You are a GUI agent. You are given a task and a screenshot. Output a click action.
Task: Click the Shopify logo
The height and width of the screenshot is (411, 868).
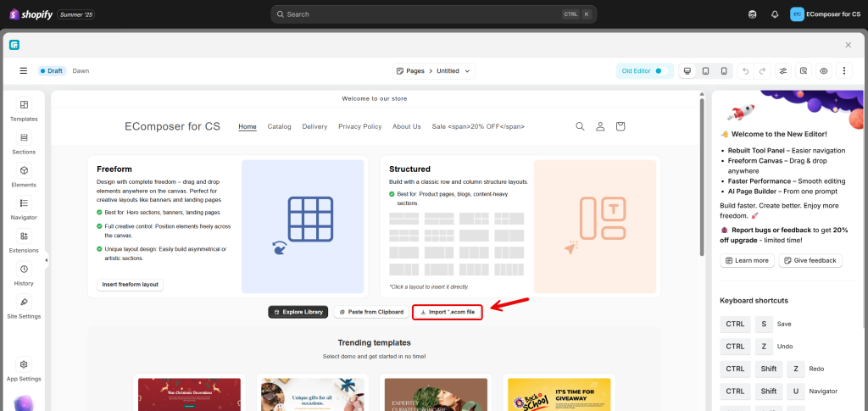pyautogui.click(x=31, y=14)
